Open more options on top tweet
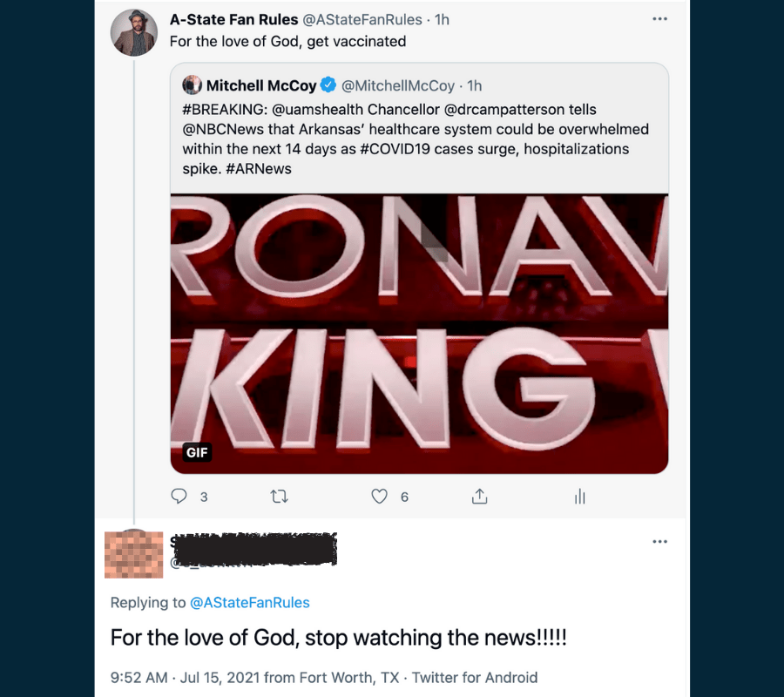The image size is (784, 697). [x=659, y=18]
